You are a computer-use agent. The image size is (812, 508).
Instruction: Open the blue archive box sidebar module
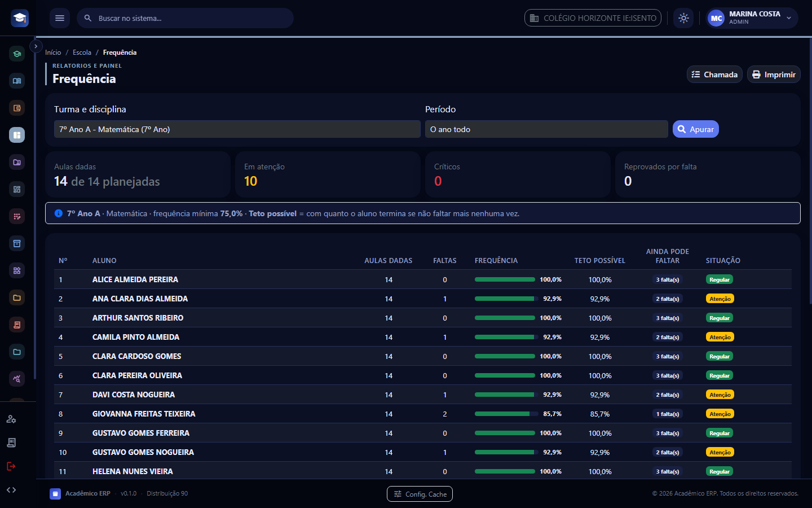click(x=17, y=244)
